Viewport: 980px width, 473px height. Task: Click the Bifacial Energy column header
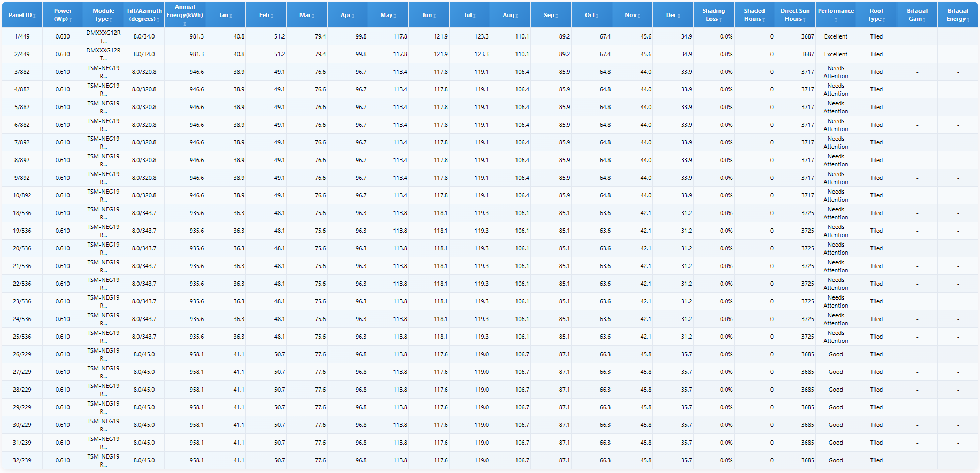[x=957, y=14]
